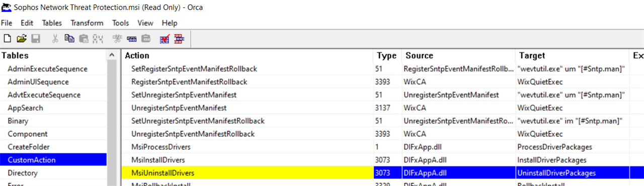Select the SetUnregisterSntpEventManifestRollback action cell
644x186 pixels.
(247, 121)
